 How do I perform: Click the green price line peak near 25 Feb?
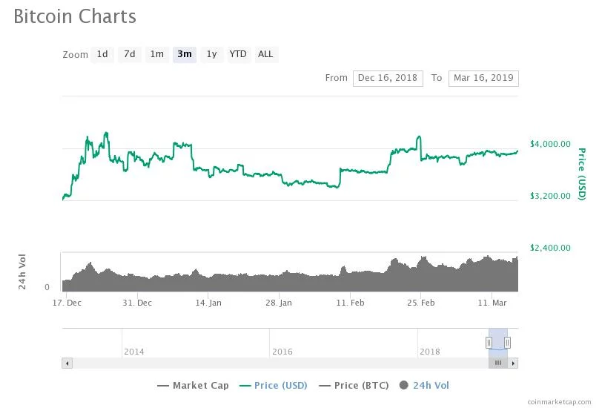coord(418,137)
